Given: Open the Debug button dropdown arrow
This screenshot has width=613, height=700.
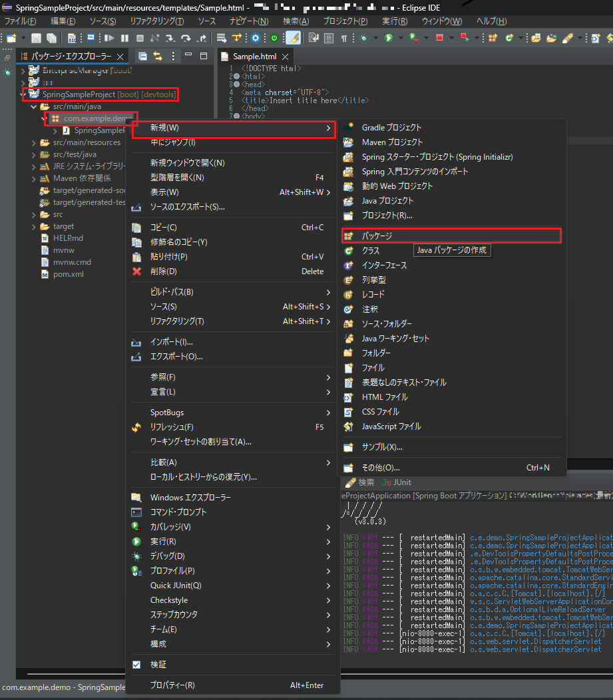Looking at the screenshot, I should tap(375, 39).
